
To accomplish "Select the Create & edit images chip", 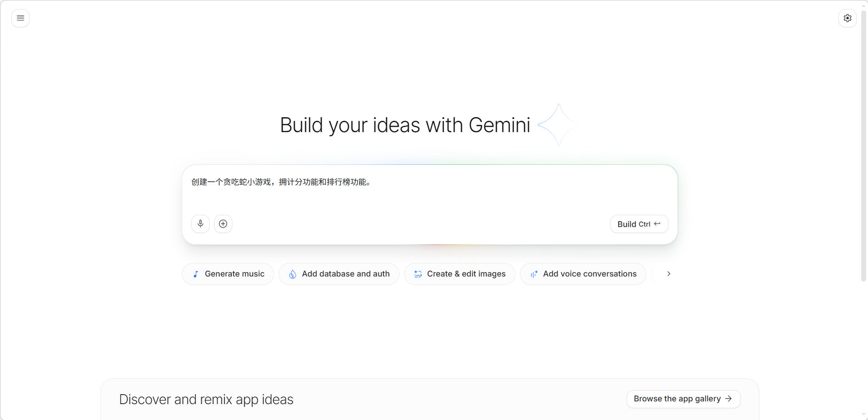I will tap(459, 274).
